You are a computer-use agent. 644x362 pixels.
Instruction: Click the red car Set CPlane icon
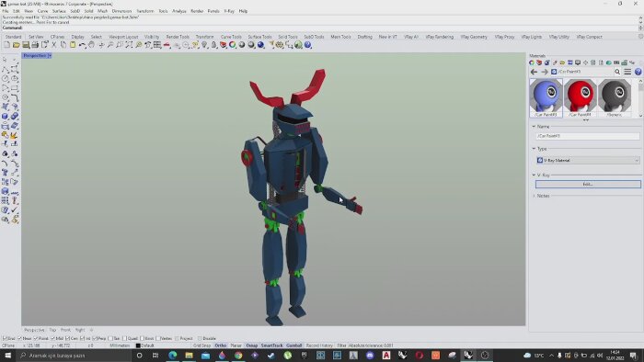(x=167, y=45)
